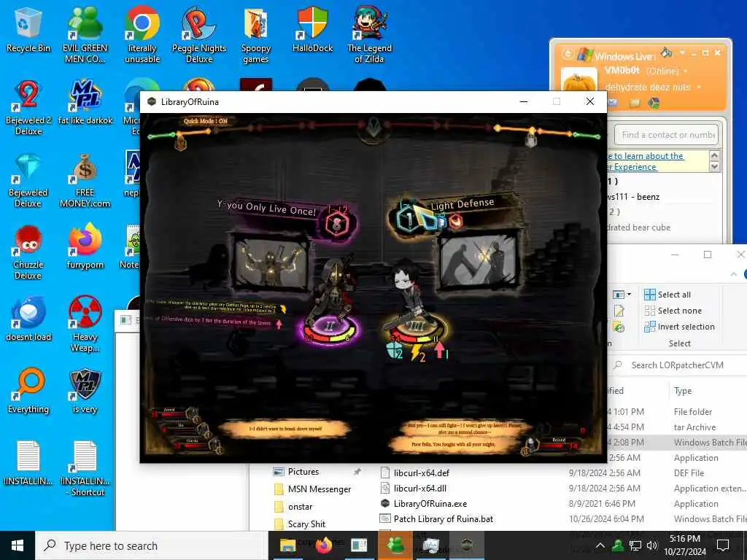Switch to Windows Live Messenger taskbar button
This screenshot has width=747, height=560.
coord(395,545)
